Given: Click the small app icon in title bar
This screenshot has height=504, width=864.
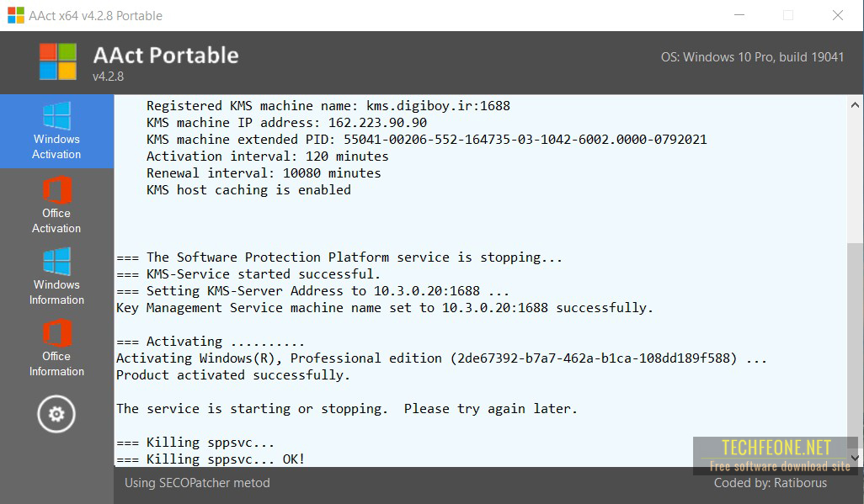Looking at the screenshot, I should 16,15.
